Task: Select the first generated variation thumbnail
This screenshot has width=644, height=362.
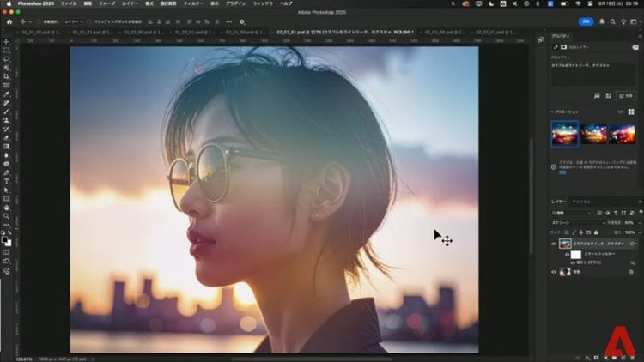Action: tap(563, 133)
